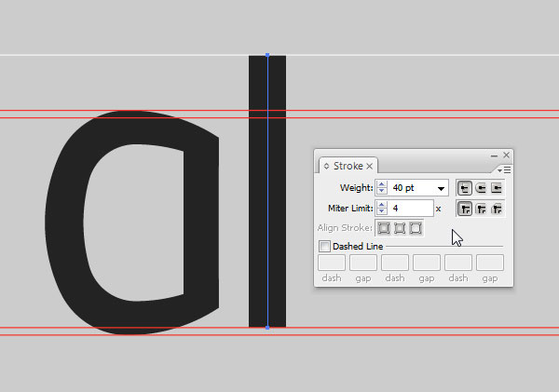Screen dimensions: 559x392
Task: Decrease stroke Weight with down arrow
Action: (382, 192)
